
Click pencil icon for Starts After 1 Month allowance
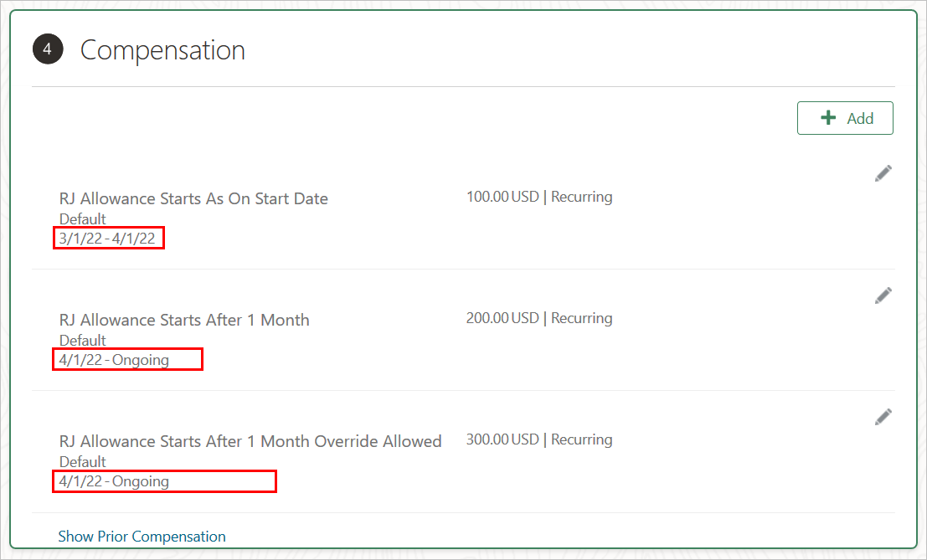883,295
